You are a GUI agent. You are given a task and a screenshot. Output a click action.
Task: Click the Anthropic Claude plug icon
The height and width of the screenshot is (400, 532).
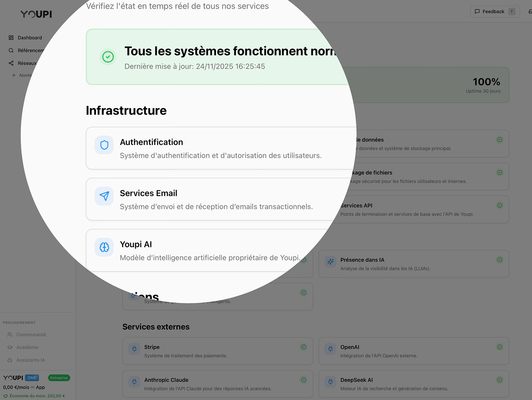[134, 382]
